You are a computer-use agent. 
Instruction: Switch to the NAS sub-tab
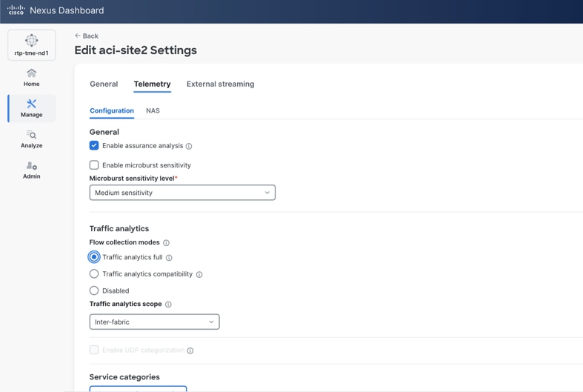tap(153, 110)
